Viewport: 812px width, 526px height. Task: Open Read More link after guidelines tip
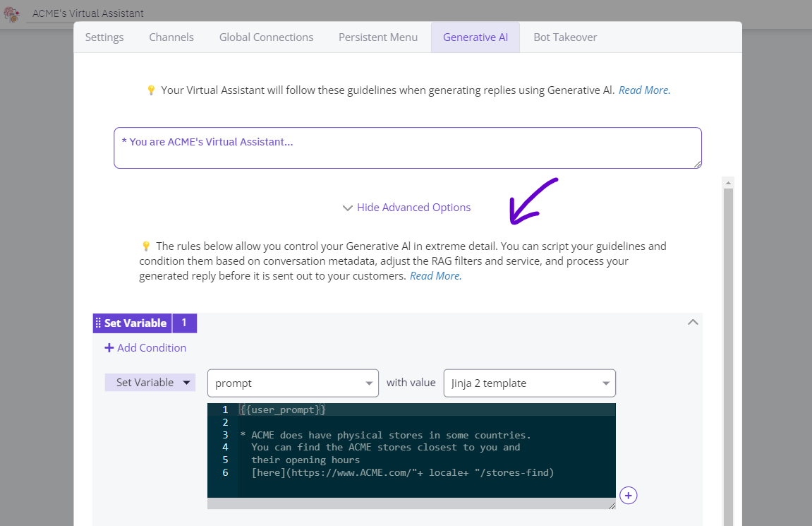644,90
